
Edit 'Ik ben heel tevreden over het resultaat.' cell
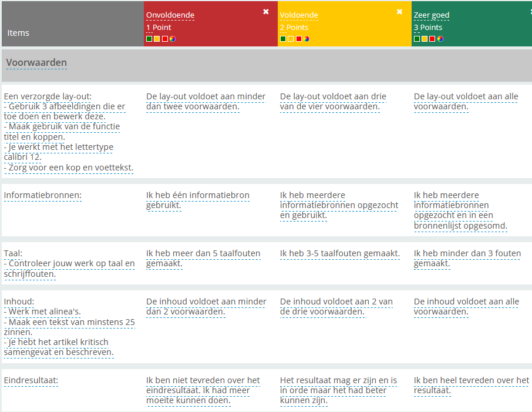pos(471,385)
